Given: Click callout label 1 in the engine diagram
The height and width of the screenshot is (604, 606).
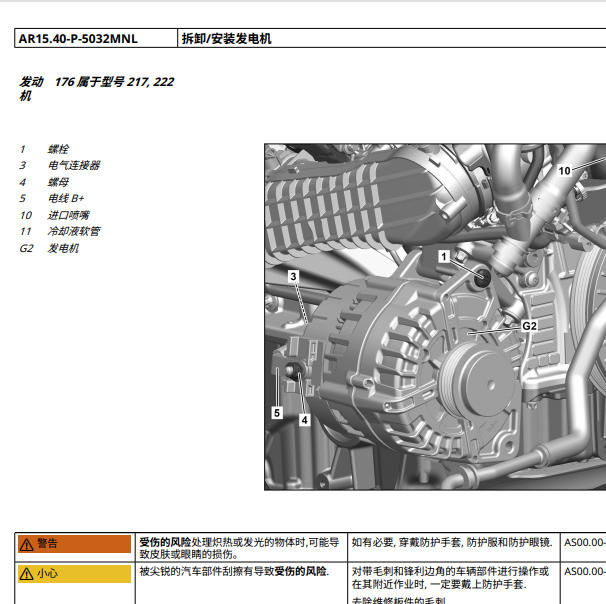Looking at the screenshot, I should click(444, 256).
